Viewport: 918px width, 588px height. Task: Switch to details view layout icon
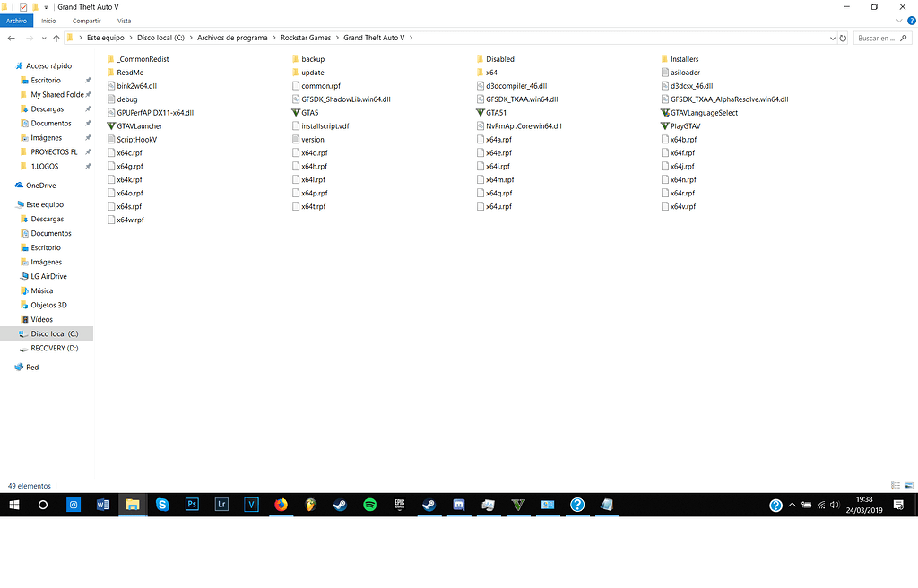click(x=896, y=486)
